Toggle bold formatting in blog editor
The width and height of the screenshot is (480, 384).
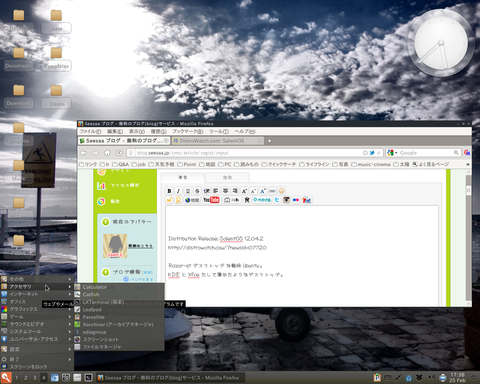pyautogui.click(x=169, y=191)
